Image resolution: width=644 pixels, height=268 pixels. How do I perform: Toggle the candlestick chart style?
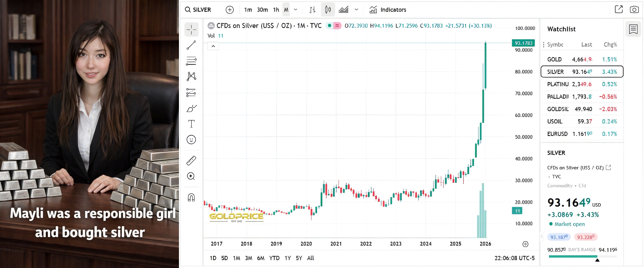[328, 10]
